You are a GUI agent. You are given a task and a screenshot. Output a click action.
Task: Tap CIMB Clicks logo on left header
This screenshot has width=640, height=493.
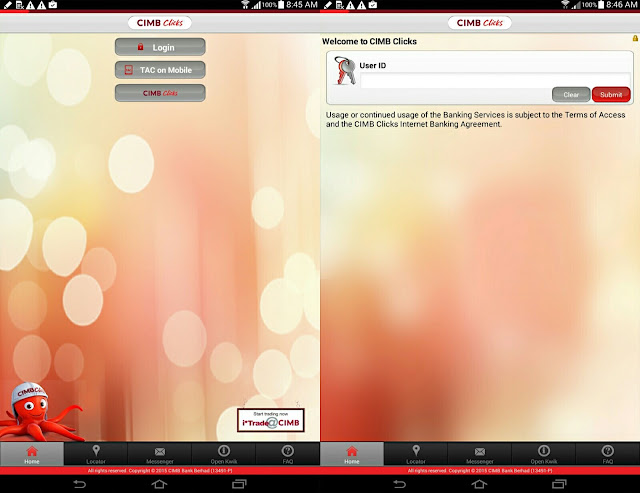tap(160, 23)
